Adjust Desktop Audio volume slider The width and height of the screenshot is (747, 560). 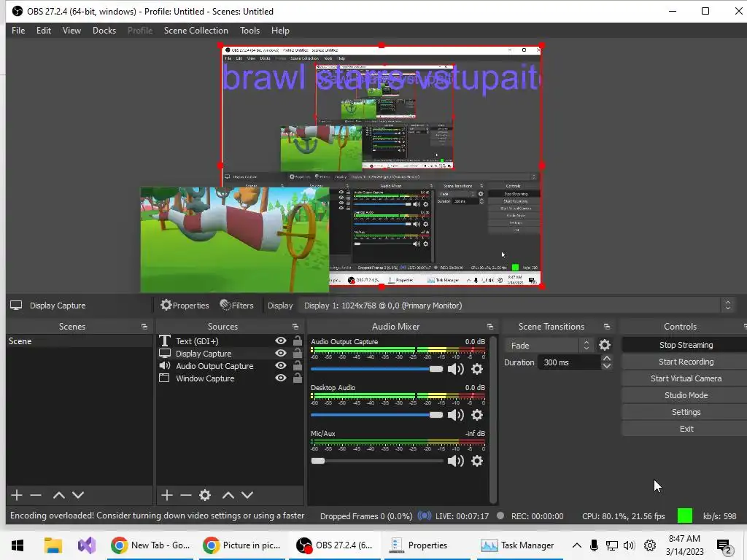click(377, 415)
